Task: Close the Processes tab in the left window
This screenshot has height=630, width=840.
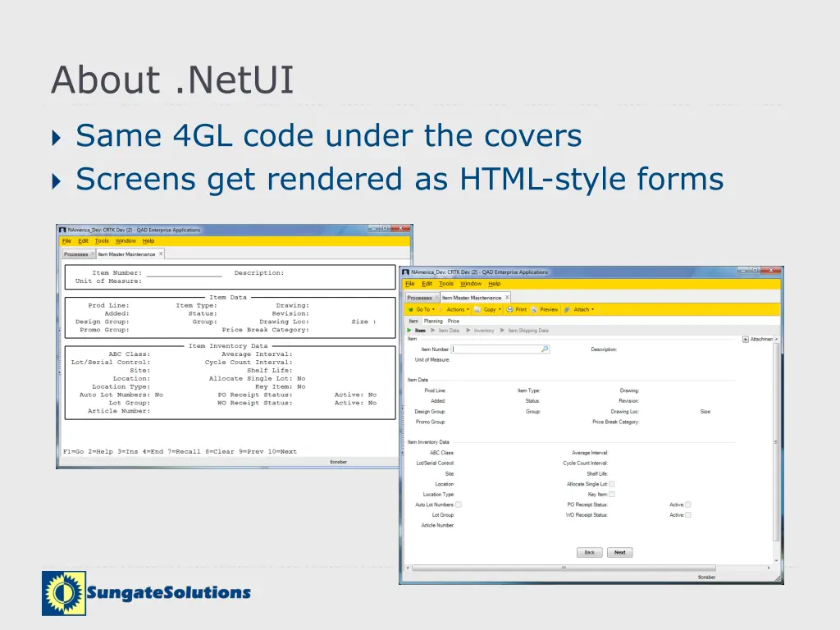Action: point(93,254)
